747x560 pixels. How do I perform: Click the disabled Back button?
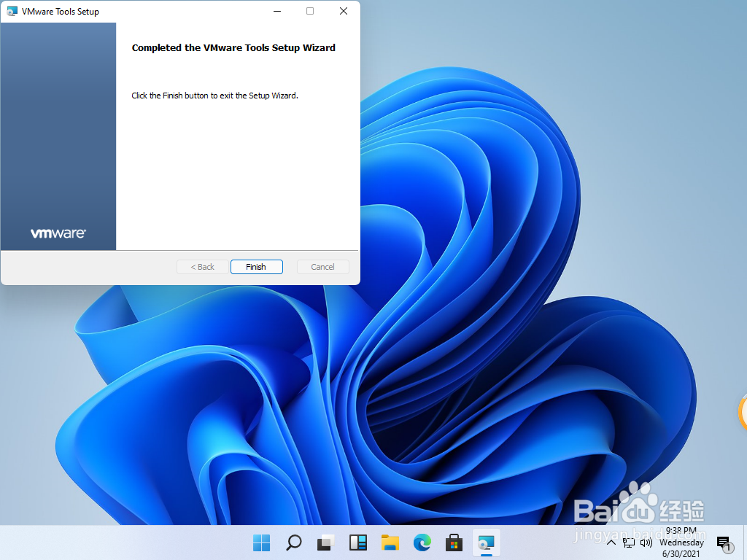[x=203, y=267]
